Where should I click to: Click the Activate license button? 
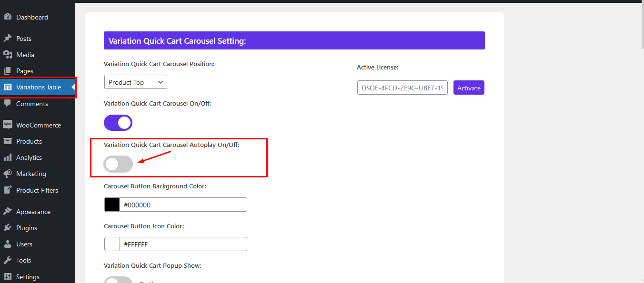pos(469,88)
